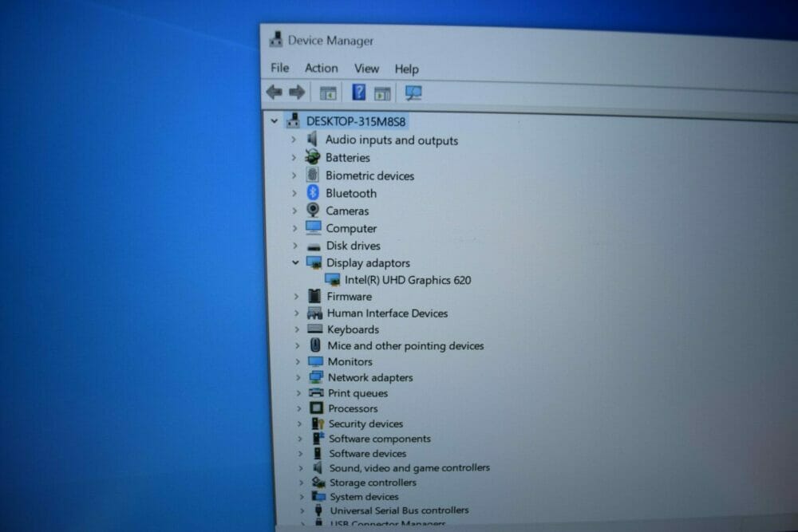Select the Print queues entry
Image resolution: width=798 pixels, height=532 pixels.
(358, 393)
